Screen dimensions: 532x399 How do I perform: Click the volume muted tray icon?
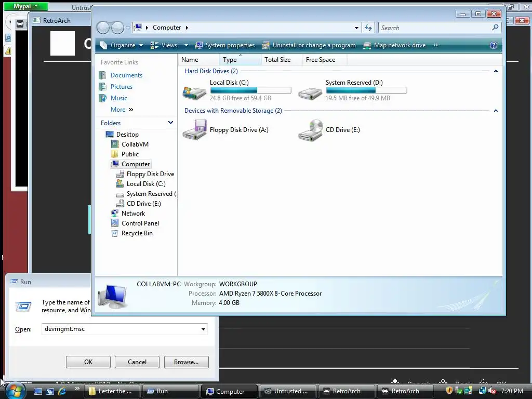pos(492,391)
